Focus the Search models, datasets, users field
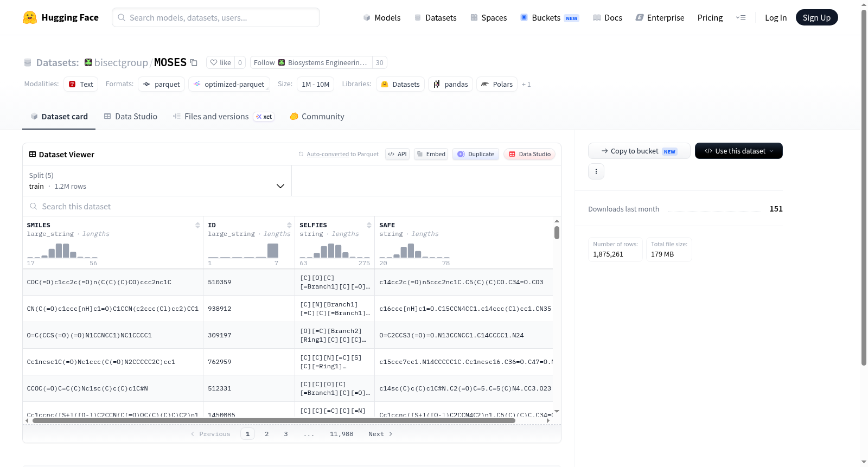Viewport: 868px width, 467px height. pyautogui.click(x=216, y=17)
